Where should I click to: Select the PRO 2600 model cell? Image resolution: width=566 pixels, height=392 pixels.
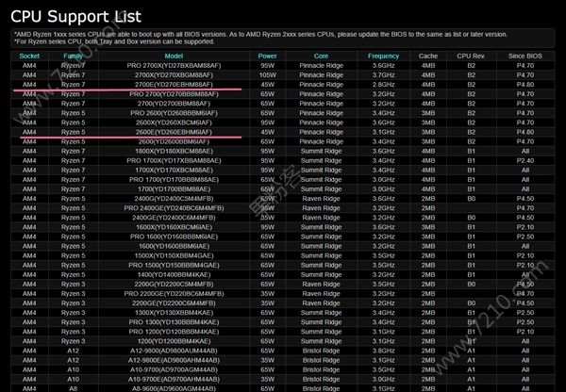(x=174, y=113)
